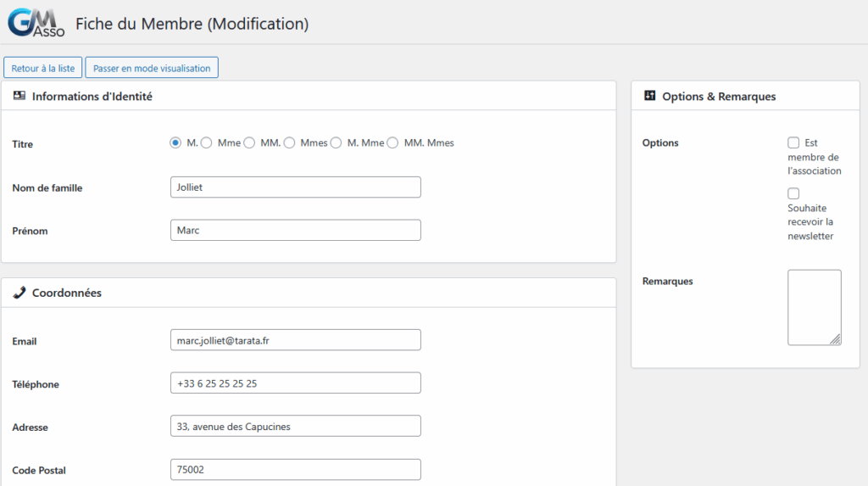The image size is (868, 486).
Task: Grab the Remarques textarea resize handle
Action: [836, 339]
